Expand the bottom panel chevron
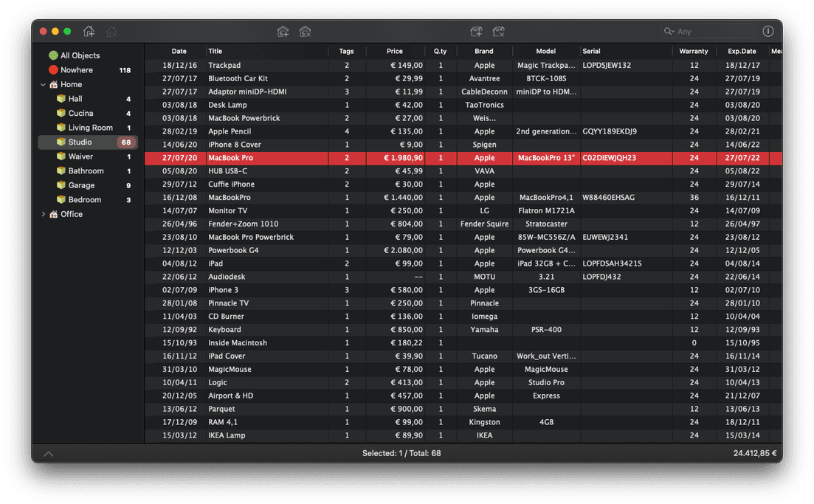 (x=49, y=454)
